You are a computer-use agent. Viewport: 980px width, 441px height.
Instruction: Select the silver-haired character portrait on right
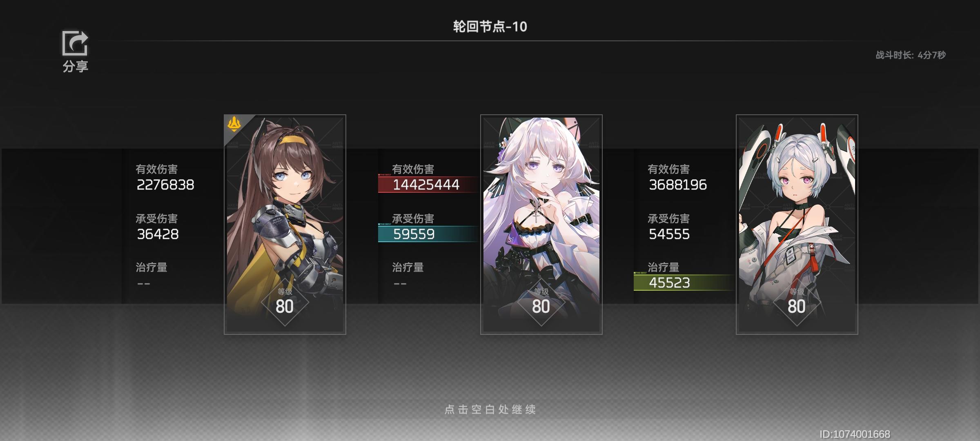click(x=797, y=225)
